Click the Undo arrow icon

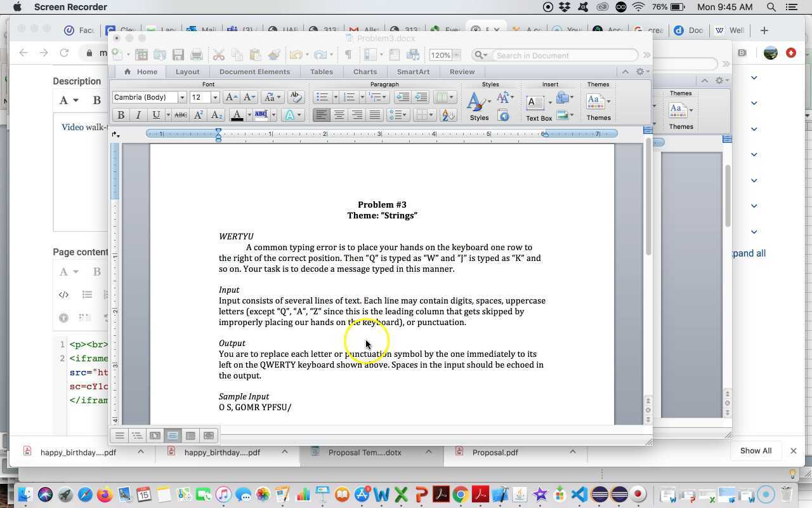coord(296,55)
